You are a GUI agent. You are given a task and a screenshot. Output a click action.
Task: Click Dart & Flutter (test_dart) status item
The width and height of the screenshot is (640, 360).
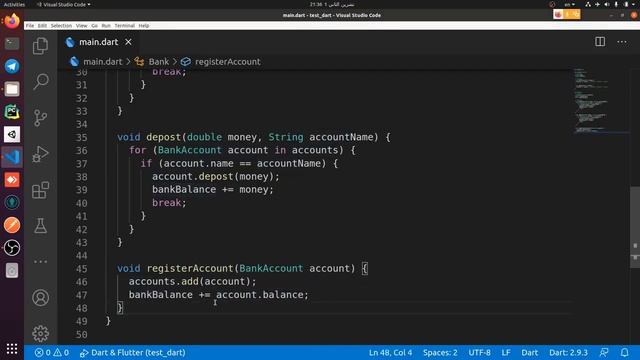[133, 352]
